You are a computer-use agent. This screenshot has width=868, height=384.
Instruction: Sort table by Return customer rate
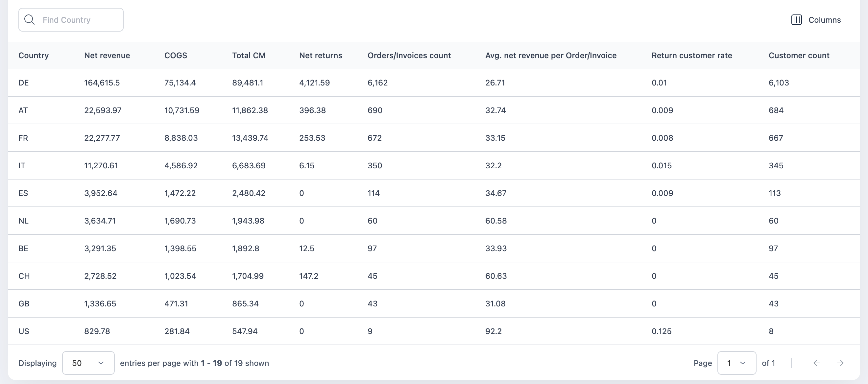tap(691, 55)
